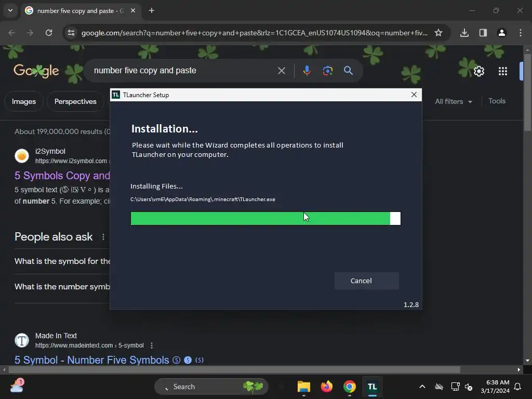532x399 pixels.
Task: Open Made In Text result options menu
Action: [152, 345]
